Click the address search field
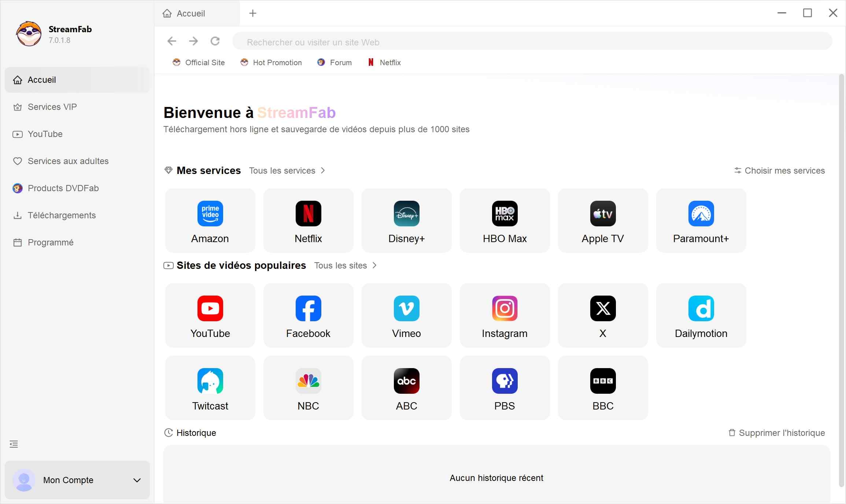 [x=531, y=42]
